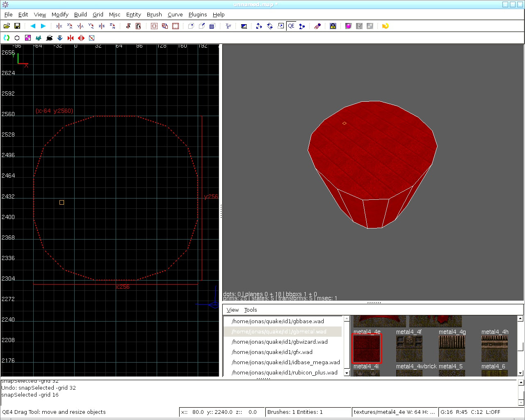Select gbwizard.wad in the wad list
525x420 pixels.
[x=280, y=342]
